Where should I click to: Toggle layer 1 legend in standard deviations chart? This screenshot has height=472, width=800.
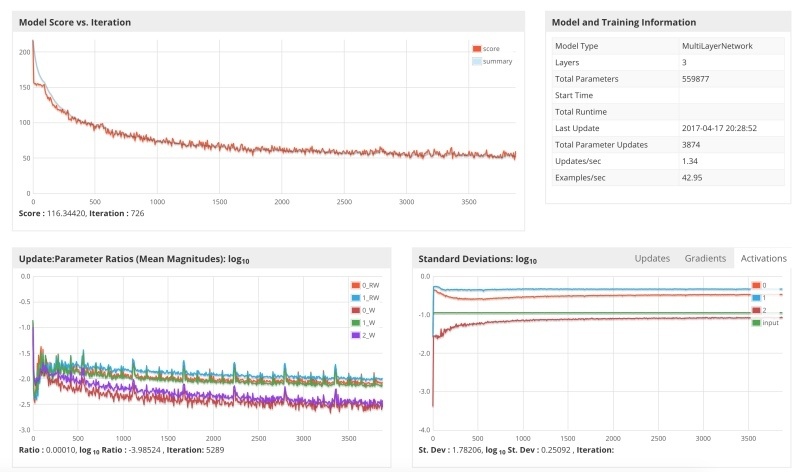point(759,297)
